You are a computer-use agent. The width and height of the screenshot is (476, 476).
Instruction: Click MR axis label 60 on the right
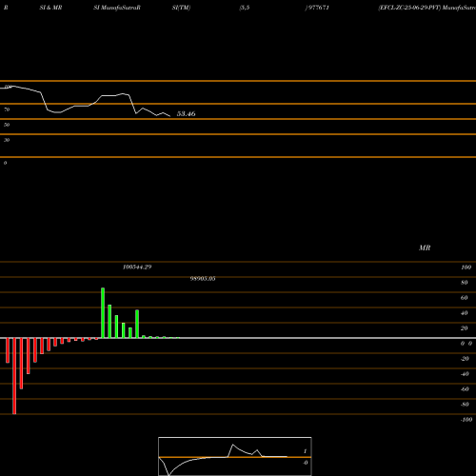[465, 298]
